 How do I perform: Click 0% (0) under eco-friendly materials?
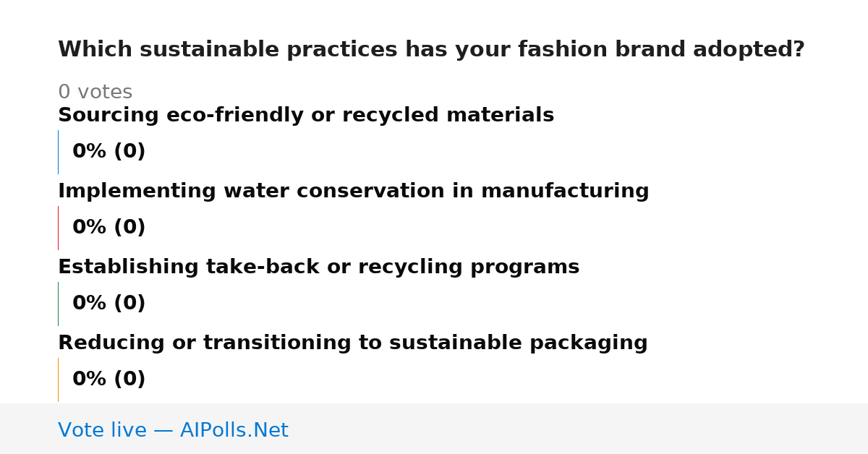[109, 152]
